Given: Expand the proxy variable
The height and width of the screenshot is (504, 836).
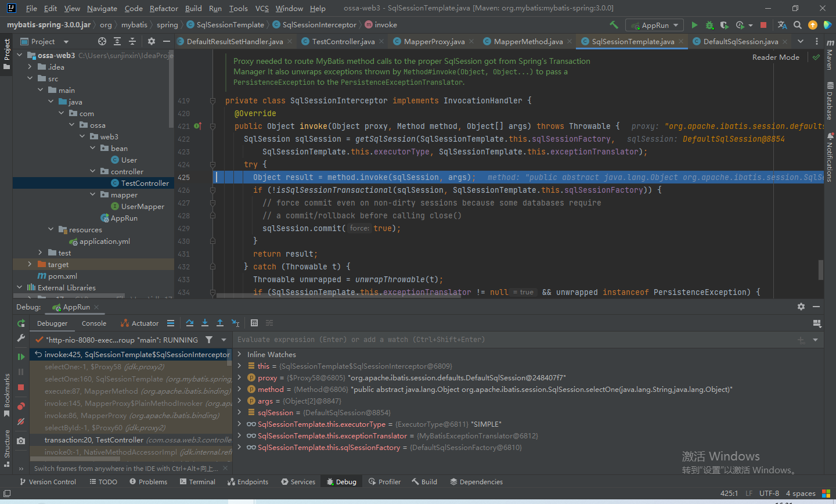Looking at the screenshot, I should tap(239, 377).
